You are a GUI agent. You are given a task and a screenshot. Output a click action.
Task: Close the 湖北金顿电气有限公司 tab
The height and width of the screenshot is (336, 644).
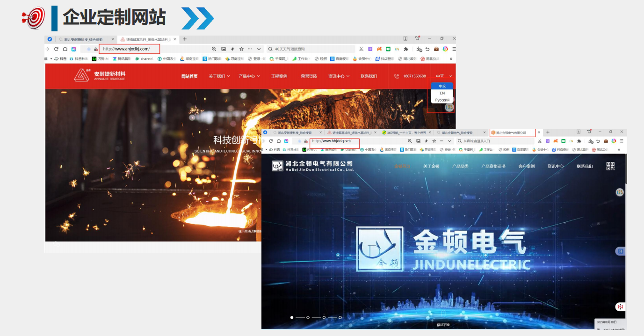(539, 132)
